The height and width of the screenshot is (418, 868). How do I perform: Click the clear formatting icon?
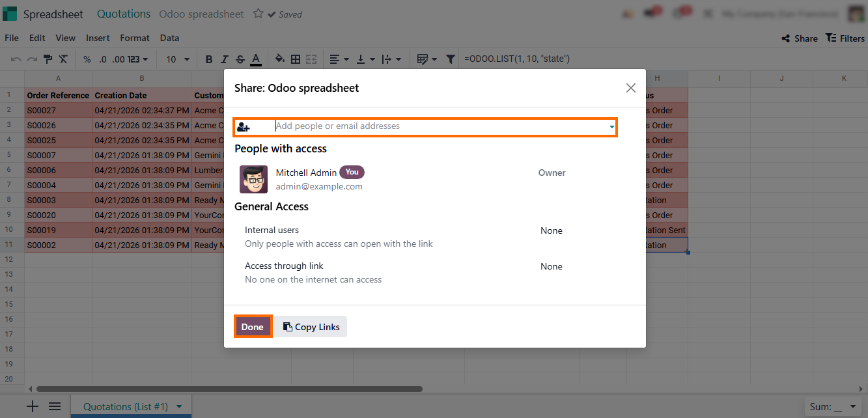63,59
